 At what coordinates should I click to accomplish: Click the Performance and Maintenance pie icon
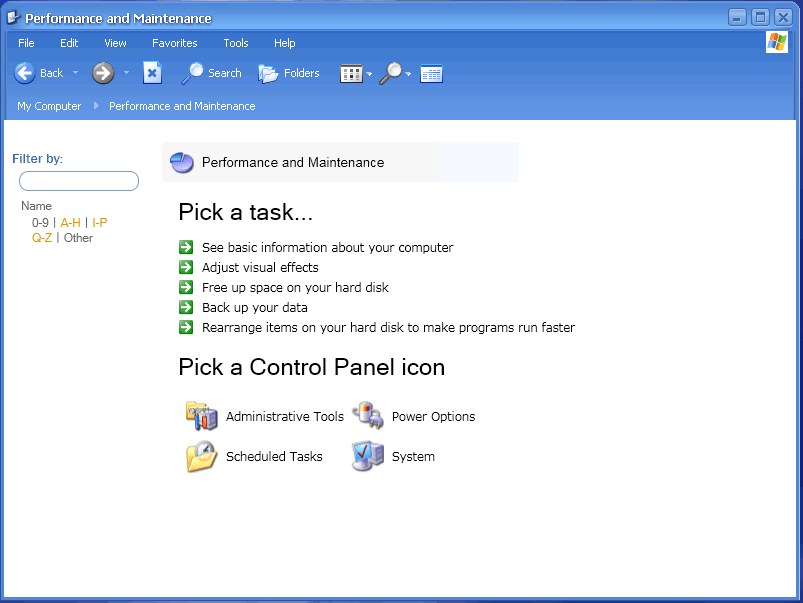point(182,163)
